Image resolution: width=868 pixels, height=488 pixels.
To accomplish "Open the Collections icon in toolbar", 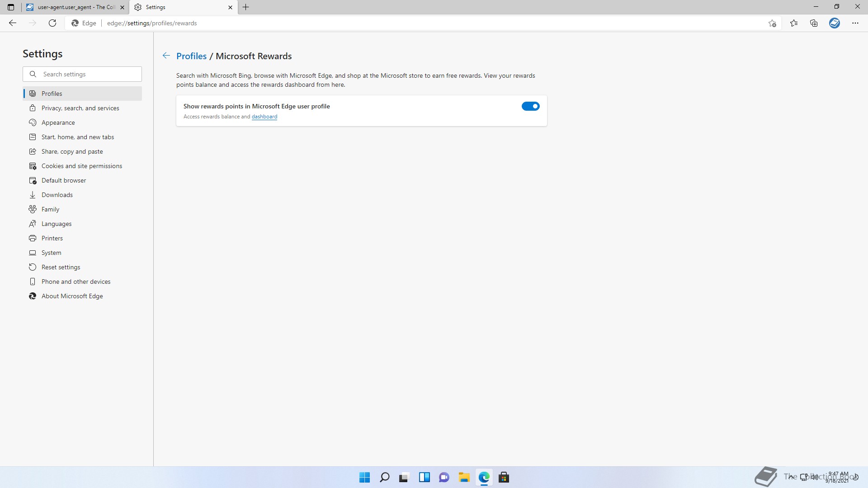I will click(x=814, y=23).
